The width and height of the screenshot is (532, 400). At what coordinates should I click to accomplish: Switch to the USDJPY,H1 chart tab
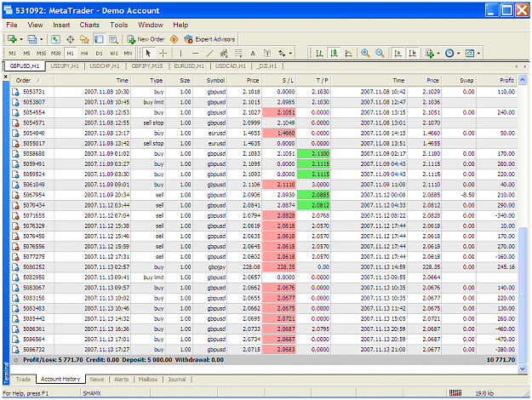(65, 66)
